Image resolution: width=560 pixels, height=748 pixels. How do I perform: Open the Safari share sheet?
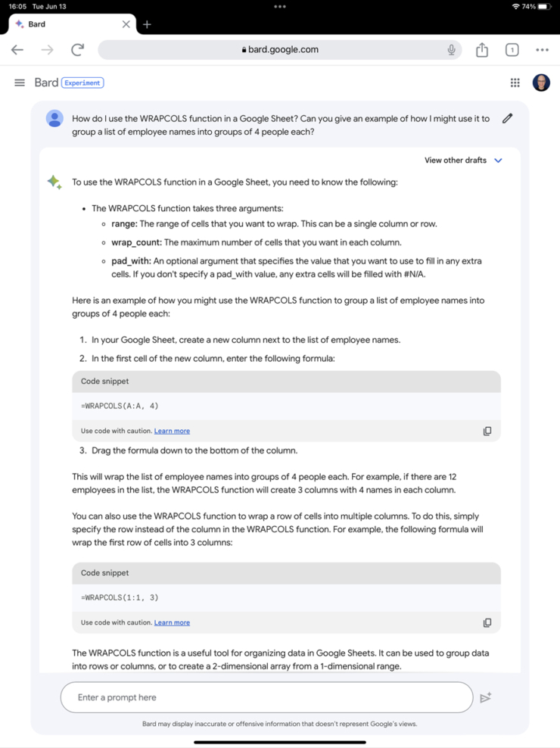pyautogui.click(x=482, y=49)
